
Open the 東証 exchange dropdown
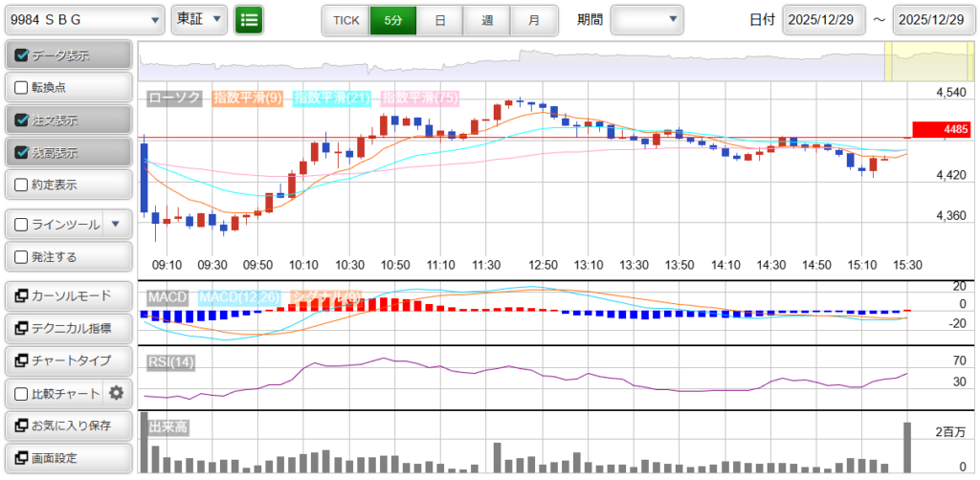click(200, 19)
